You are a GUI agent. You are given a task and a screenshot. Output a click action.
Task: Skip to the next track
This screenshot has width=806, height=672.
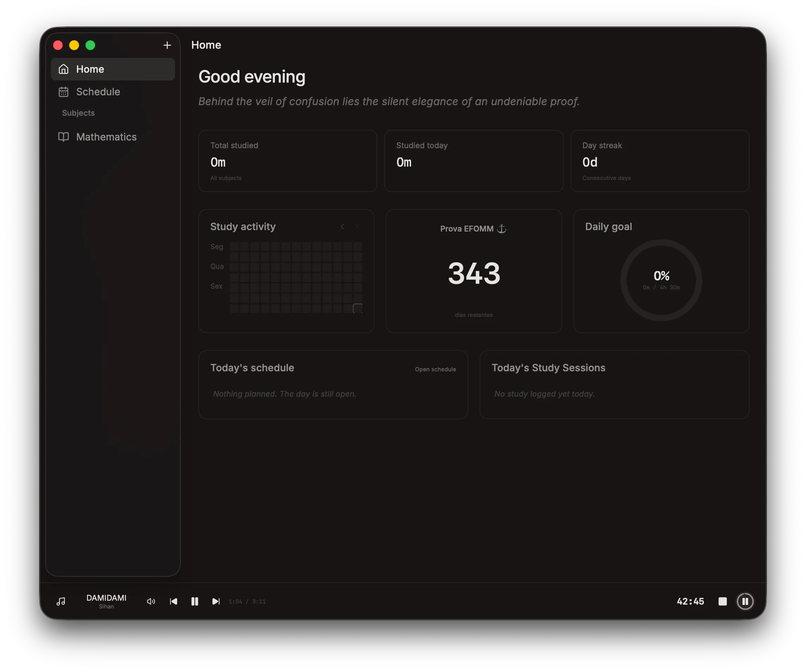(216, 601)
